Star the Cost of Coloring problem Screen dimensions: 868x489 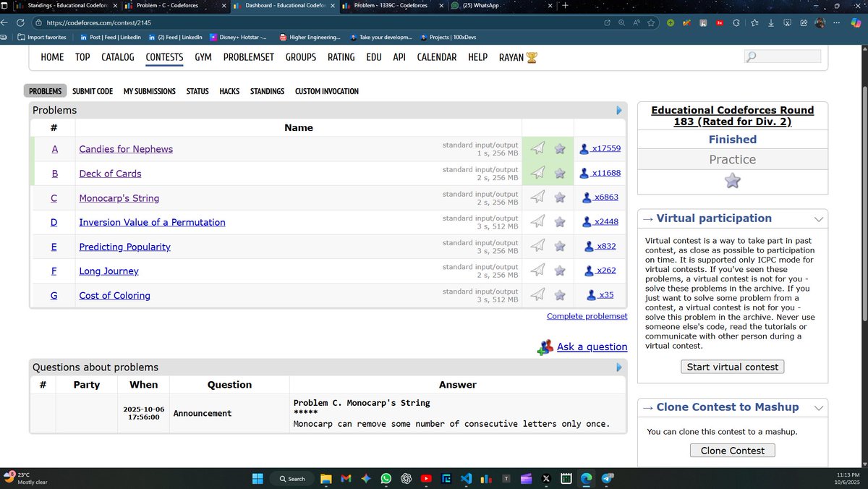[x=559, y=295]
